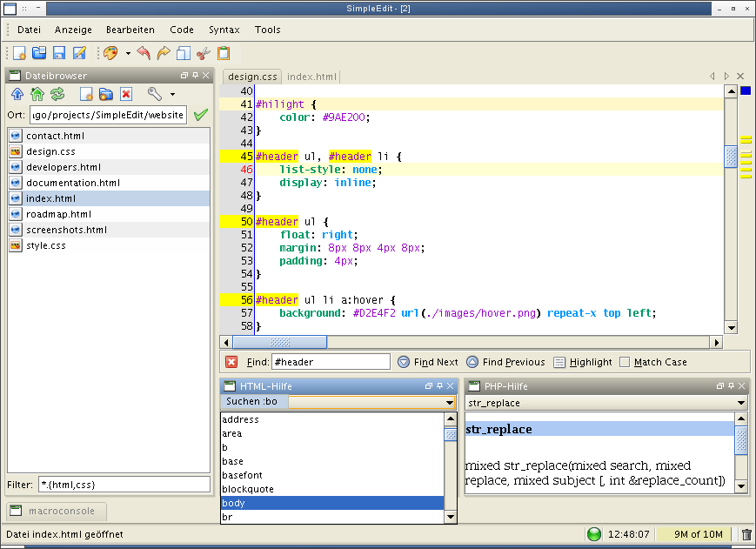756x549 pixels.
Task: Click the clipboard Paste icon
Action: pos(224,53)
